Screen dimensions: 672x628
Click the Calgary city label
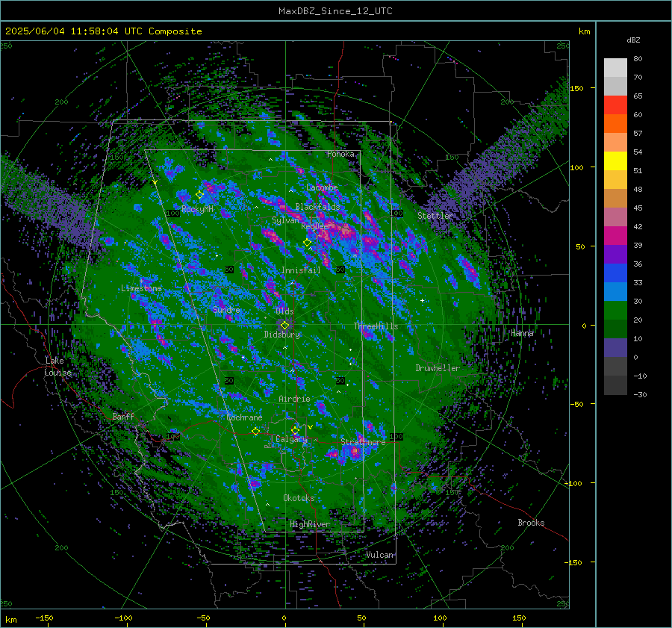click(291, 439)
